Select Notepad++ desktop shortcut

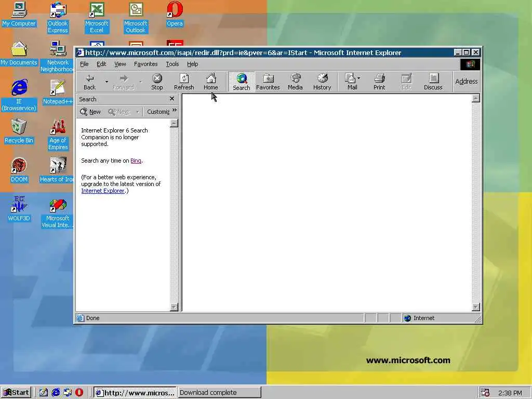pos(58,92)
